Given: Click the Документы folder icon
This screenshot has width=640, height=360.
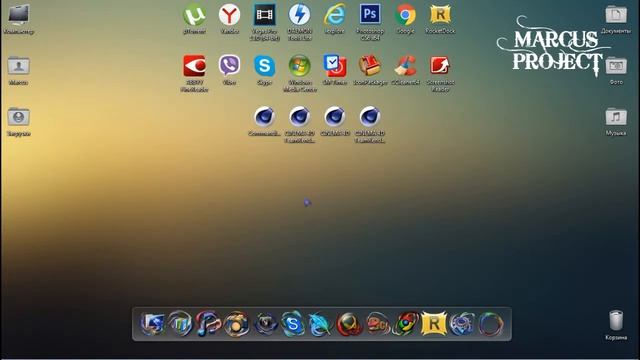Looking at the screenshot, I should tap(616, 16).
